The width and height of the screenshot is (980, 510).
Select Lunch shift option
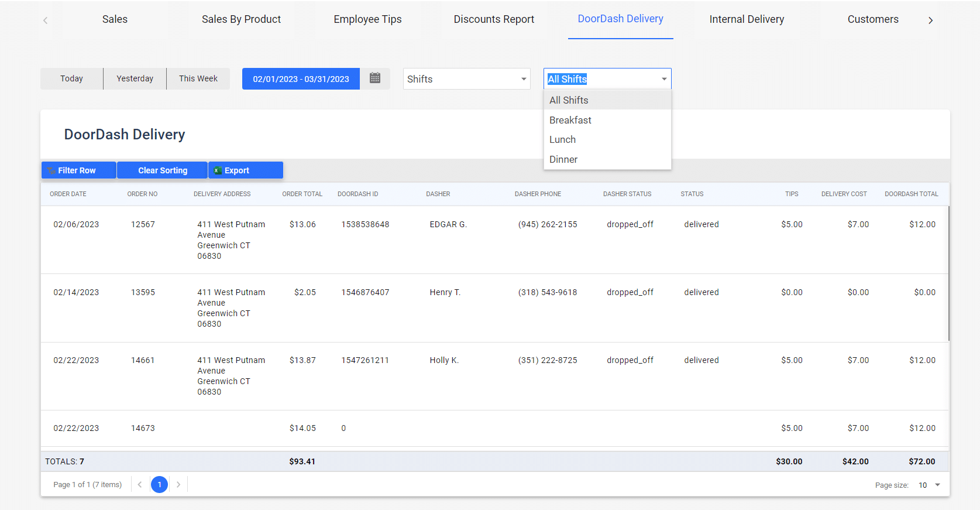(x=607, y=139)
